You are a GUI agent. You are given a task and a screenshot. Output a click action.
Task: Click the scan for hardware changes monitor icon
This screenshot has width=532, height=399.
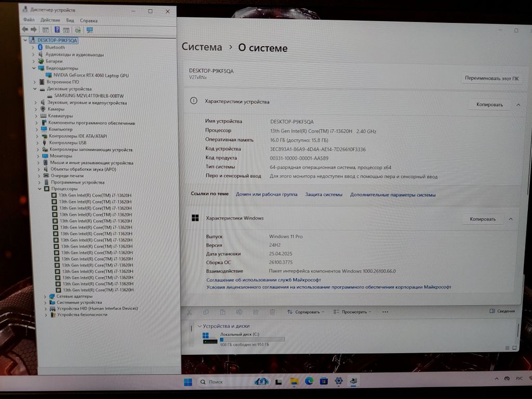89,30
